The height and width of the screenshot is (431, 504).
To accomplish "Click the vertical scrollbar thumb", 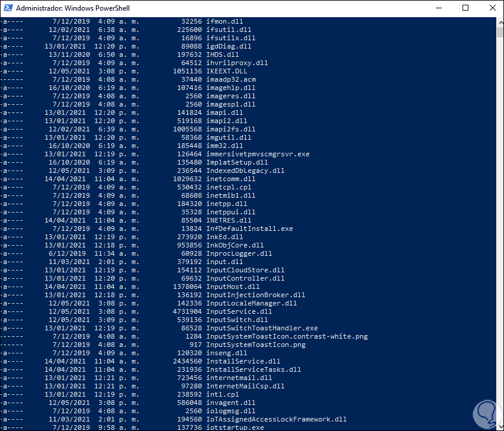I will pos(500,33).
